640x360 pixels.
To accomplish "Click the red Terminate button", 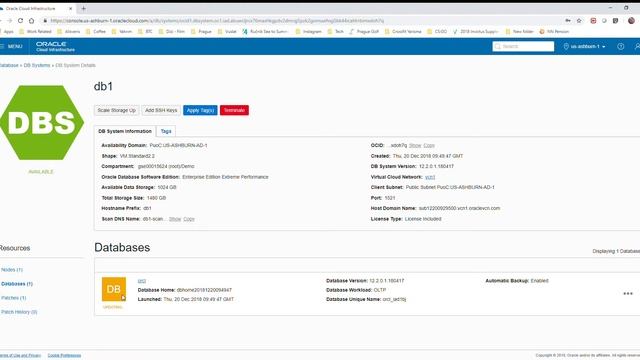I will (x=234, y=110).
